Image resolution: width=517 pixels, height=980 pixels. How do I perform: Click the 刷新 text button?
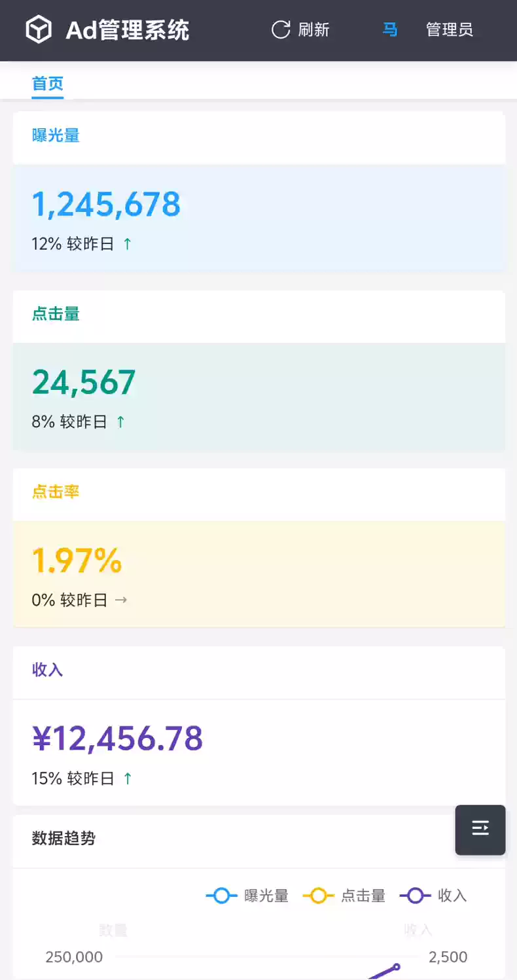click(x=313, y=29)
